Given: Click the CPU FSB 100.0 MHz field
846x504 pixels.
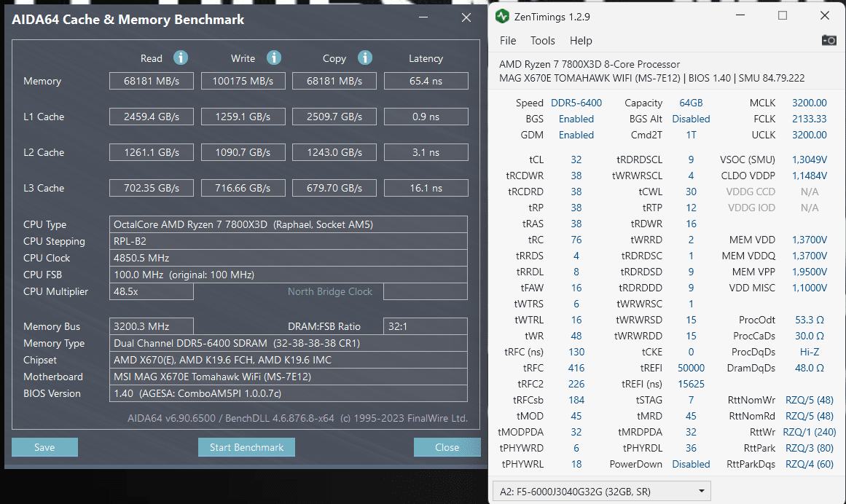Looking at the screenshot, I should (288, 275).
